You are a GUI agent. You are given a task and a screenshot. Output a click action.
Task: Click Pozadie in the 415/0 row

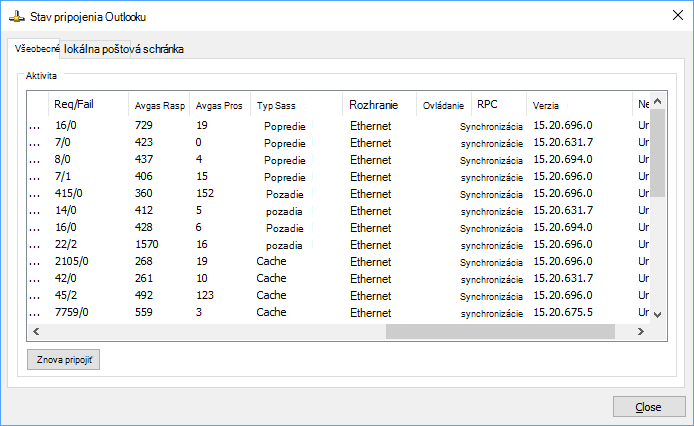point(285,194)
